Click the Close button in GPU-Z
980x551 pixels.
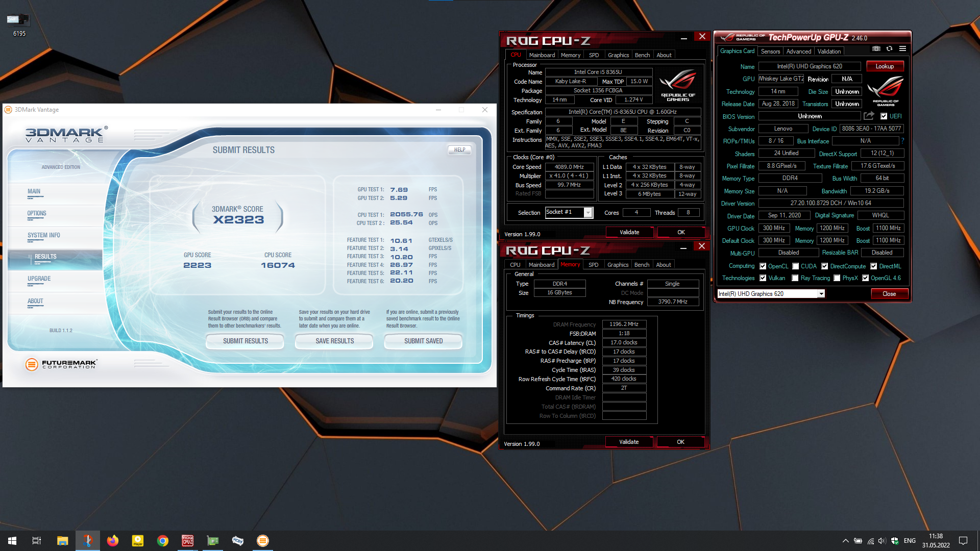coord(889,294)
